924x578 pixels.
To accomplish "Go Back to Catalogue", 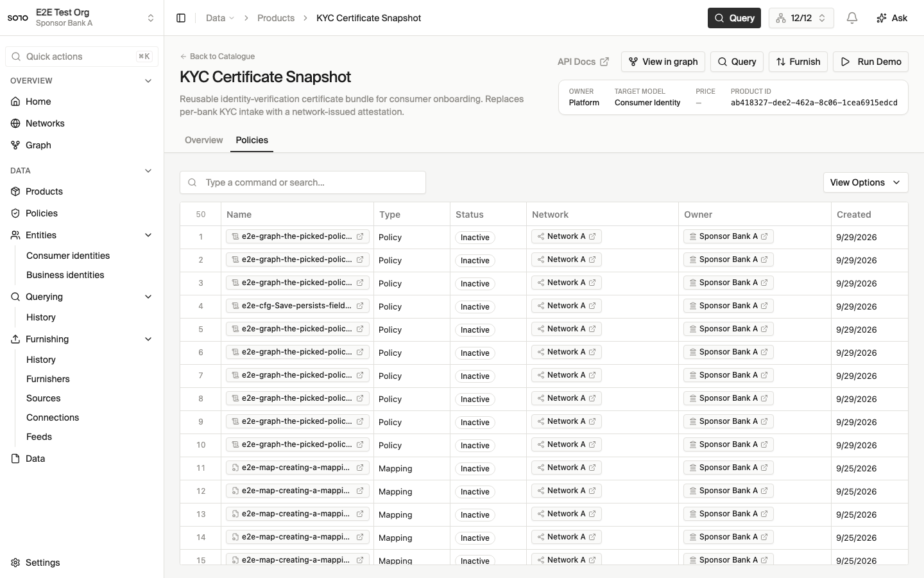I will pos(218,57).
